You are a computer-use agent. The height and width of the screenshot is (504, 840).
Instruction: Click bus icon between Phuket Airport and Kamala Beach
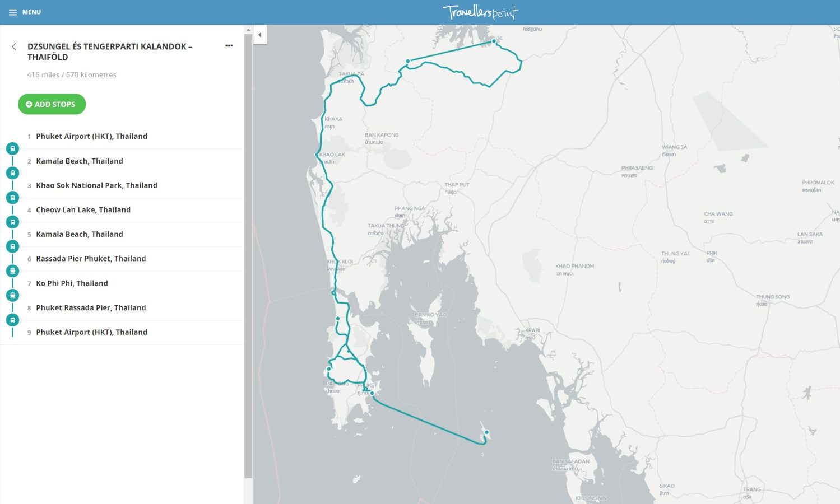12,148
